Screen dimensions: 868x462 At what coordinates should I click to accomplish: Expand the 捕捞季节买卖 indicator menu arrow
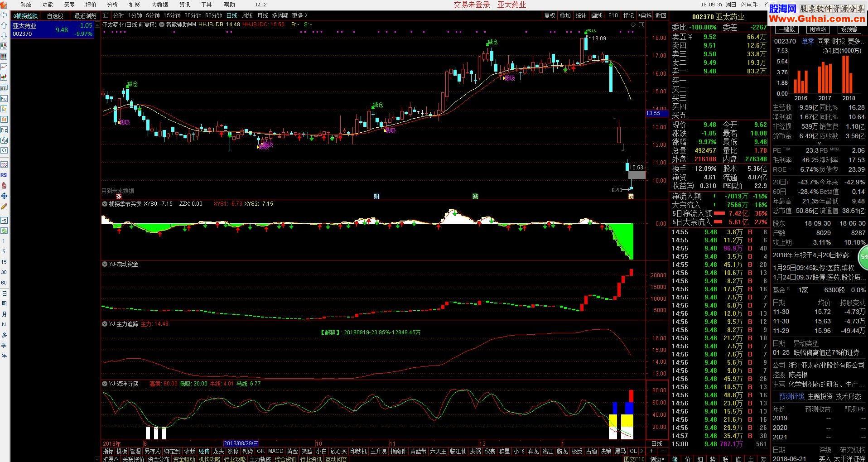105,204
